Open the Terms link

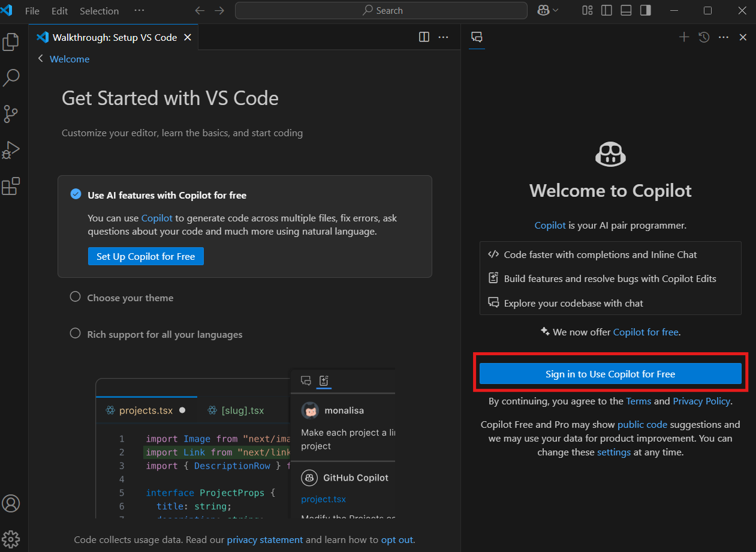coord(638,401)
